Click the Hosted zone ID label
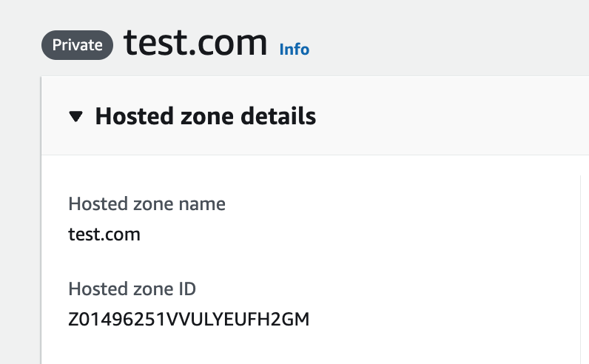This screenshot has width=589, height=364. (132, 289)
